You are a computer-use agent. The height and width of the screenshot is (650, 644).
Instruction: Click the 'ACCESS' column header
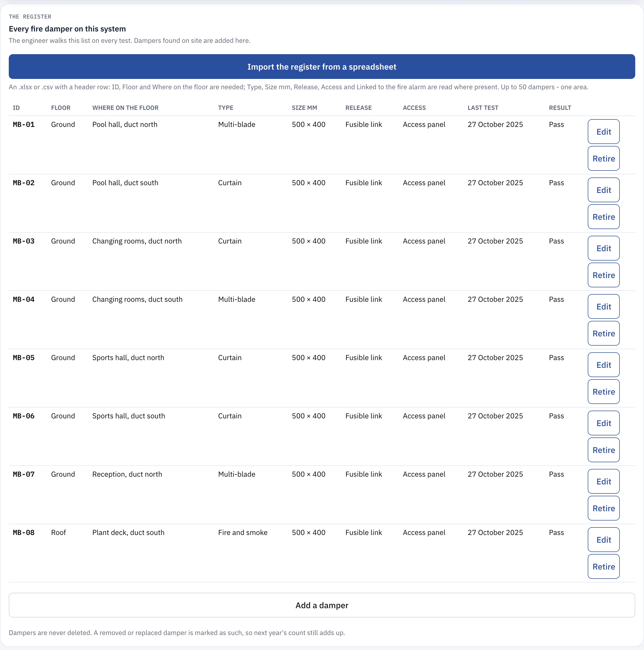click(x=414, y=108)
